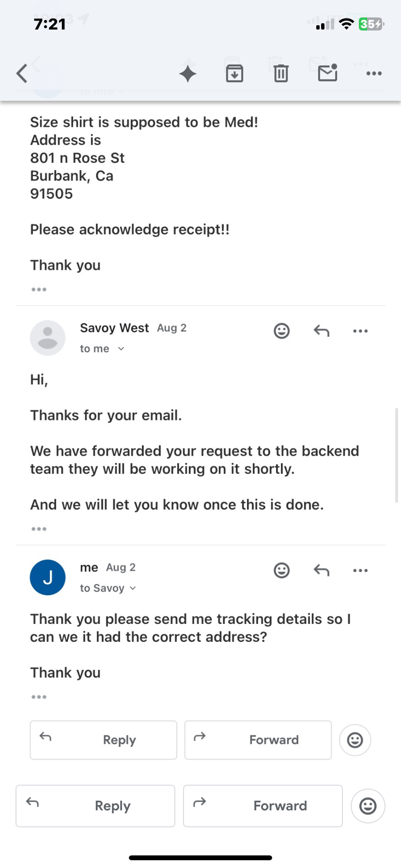Reply to Savoy West's message with arrow icon

pyautogui.click(x=321, y=331)
